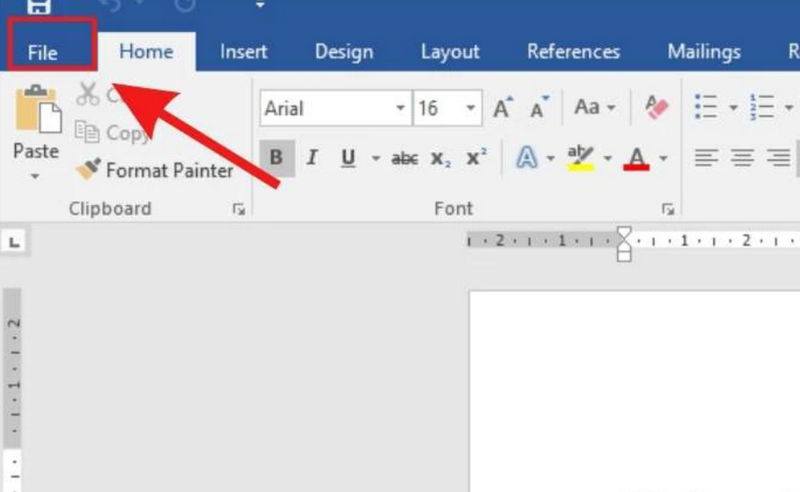Screen dimensions: 800x492
Task: Decrease font size with Shrink Font
Action: point(539,107)
